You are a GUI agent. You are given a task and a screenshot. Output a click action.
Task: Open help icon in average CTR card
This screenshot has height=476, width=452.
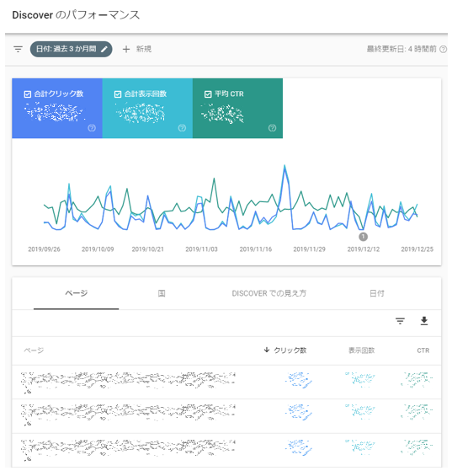pyautogui.click(x=272, y=128)
